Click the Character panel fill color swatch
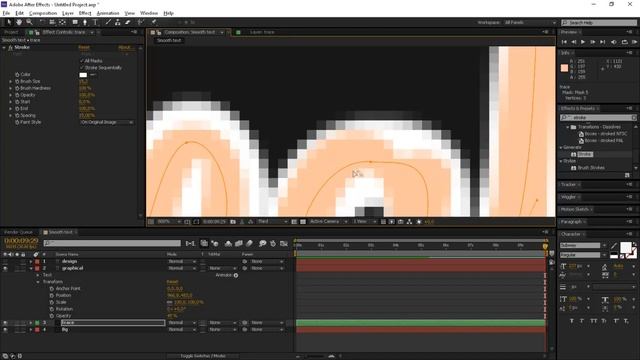The width and height of the screenshot is (640, 360). tap(626, 247)
